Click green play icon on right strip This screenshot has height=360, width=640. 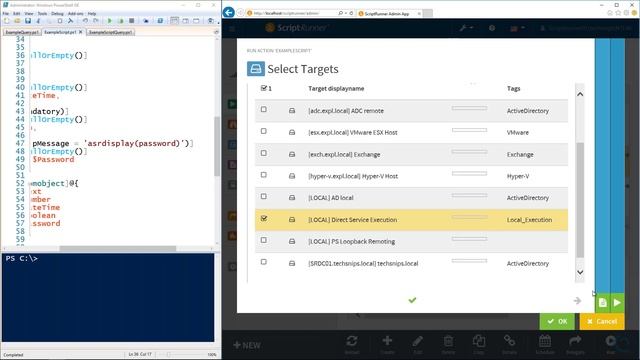click(617, 303)
